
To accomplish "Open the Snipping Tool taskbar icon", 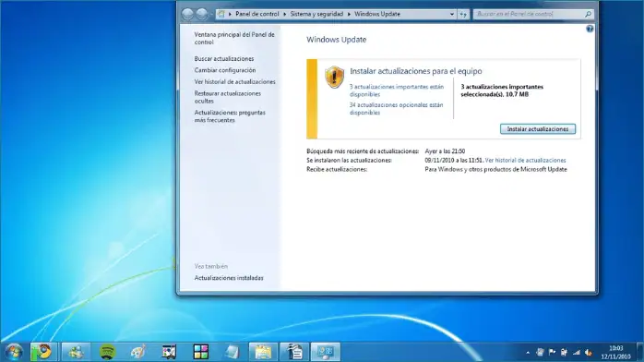I will tap(169, 352).
